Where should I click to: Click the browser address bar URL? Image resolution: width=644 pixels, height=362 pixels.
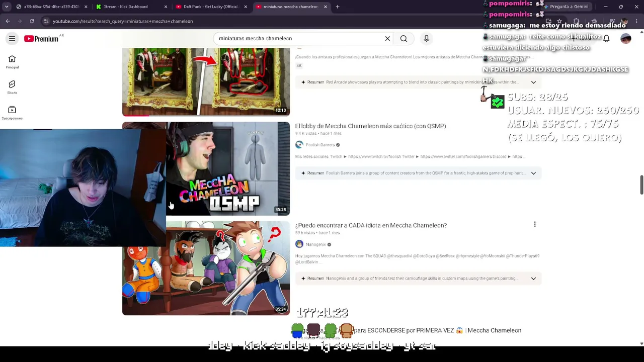pos(123,21)
